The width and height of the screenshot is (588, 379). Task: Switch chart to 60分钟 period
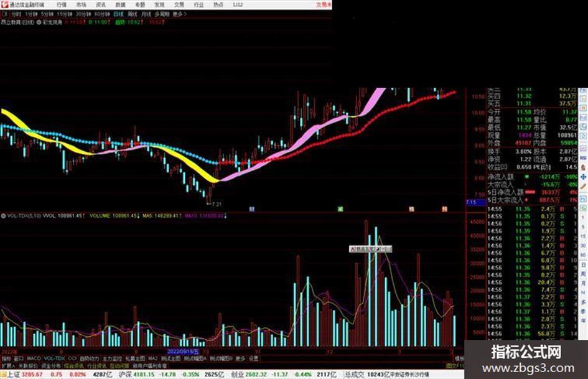102,14
